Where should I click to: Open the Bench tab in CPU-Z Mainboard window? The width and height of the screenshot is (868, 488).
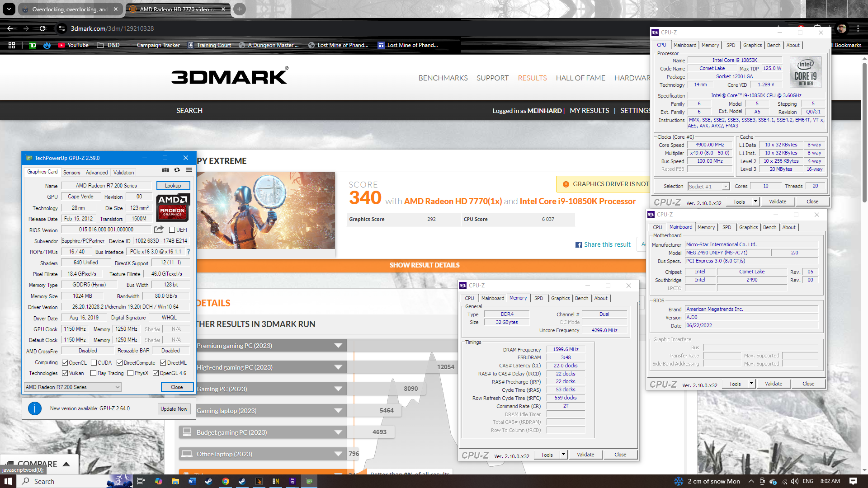[x=769, y=227]
